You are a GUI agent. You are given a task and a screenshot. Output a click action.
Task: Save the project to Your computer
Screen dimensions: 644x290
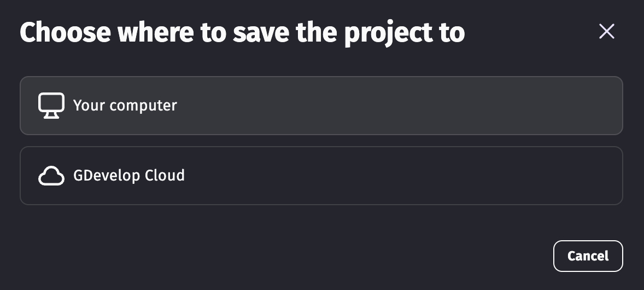321,106
